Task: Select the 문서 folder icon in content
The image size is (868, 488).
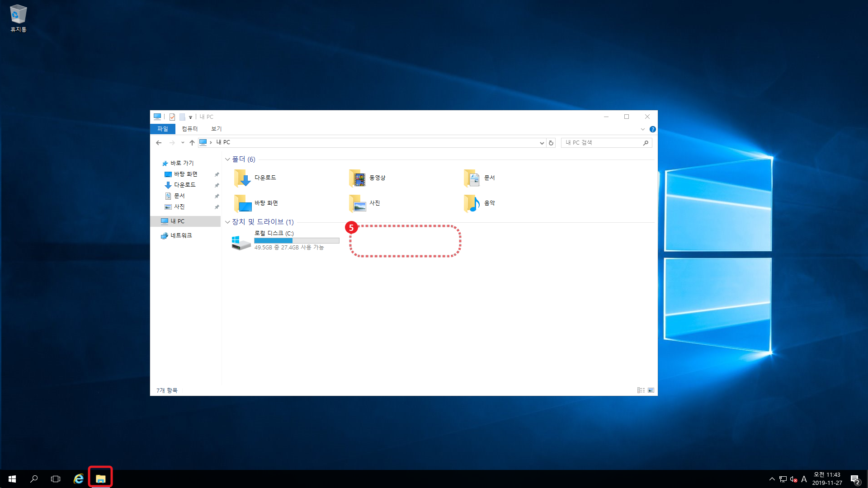Action: pos(472,178)
